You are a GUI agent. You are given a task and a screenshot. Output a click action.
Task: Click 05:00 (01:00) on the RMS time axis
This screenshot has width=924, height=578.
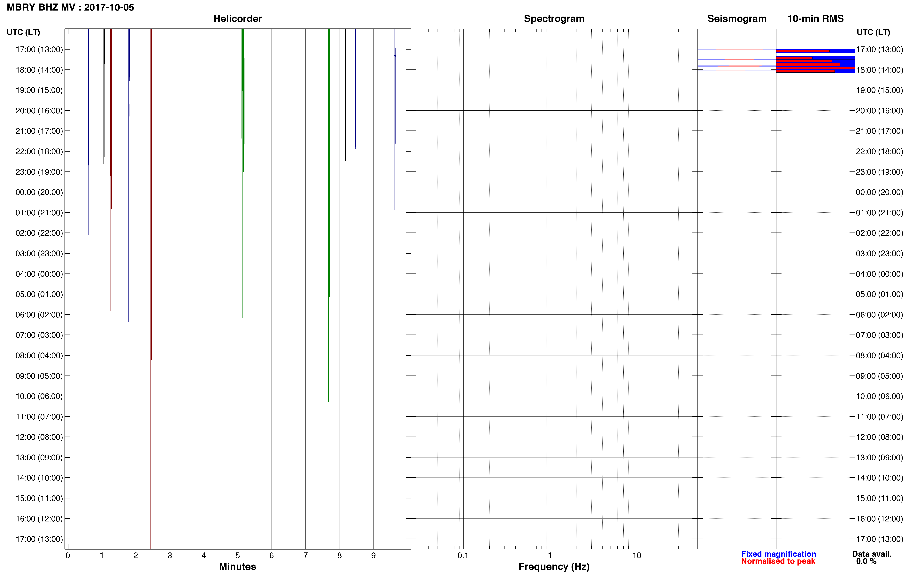880,294
